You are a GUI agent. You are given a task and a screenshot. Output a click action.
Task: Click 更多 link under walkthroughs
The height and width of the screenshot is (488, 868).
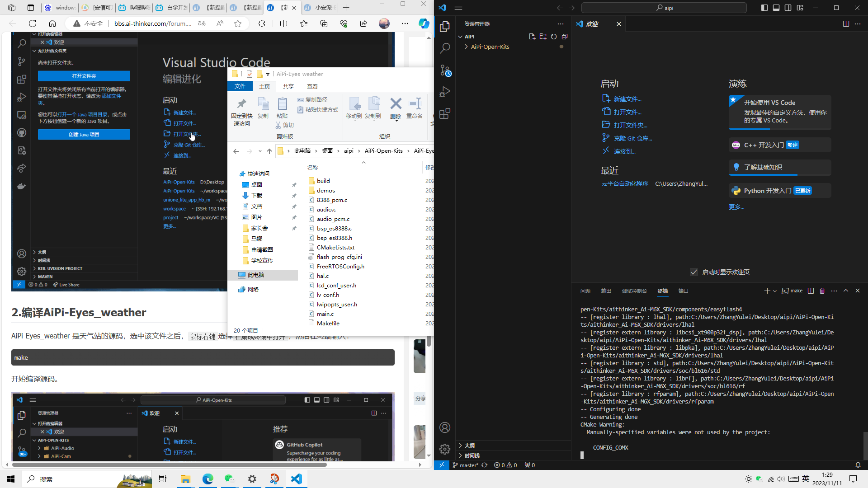pos(736,206)
